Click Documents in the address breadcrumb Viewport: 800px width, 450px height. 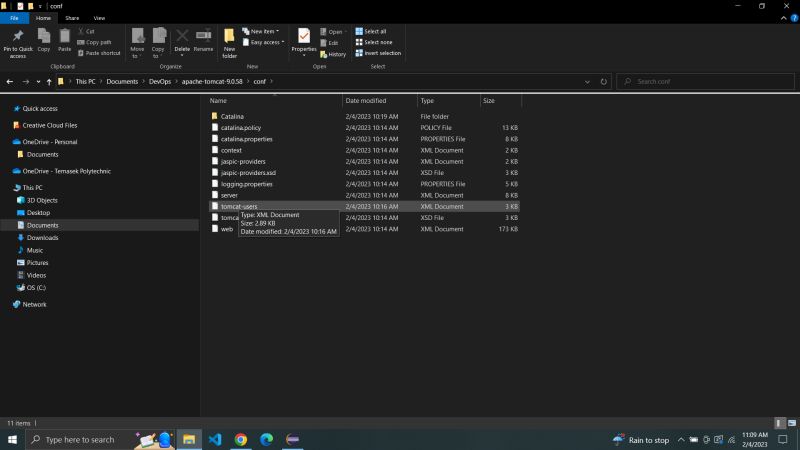click(122, 82)
